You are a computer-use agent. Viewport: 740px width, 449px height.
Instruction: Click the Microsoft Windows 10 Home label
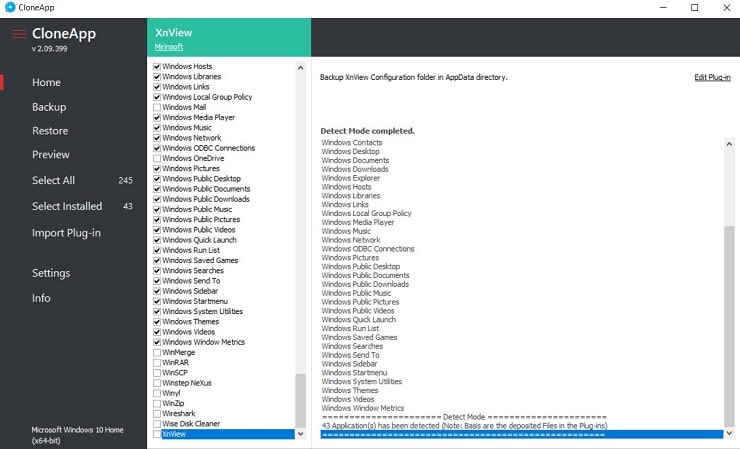coord(77,430)
